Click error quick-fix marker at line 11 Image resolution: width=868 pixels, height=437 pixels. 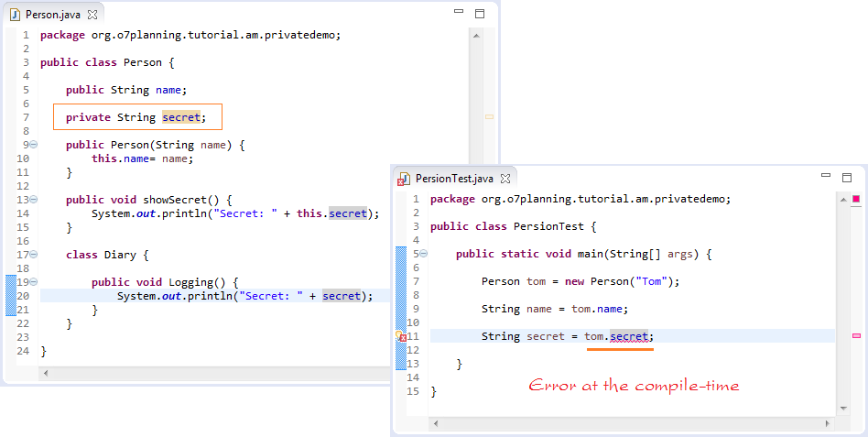[x=401, y=335]
